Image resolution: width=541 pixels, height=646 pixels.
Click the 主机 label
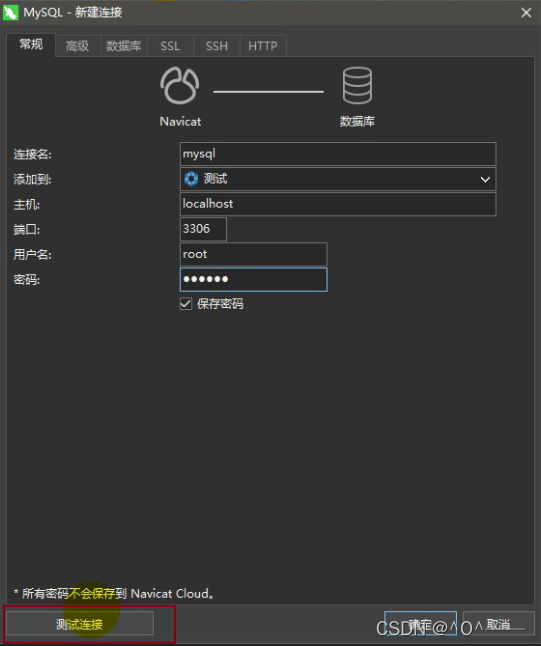26,205
